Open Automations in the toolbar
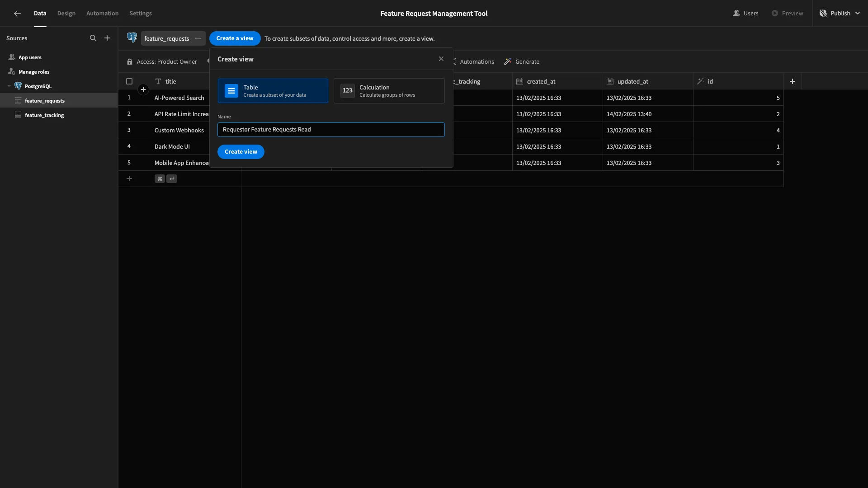 click(x=477, y=62)
